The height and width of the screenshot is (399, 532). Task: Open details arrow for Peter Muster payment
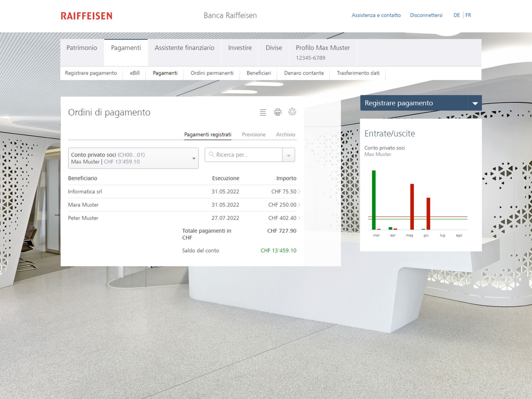pos(299,218)
